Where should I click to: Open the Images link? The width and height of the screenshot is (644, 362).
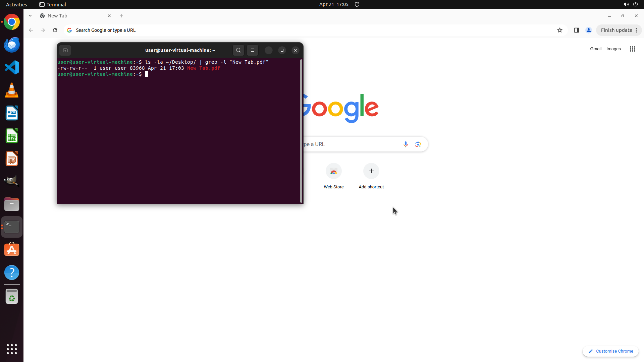(613, 49)
